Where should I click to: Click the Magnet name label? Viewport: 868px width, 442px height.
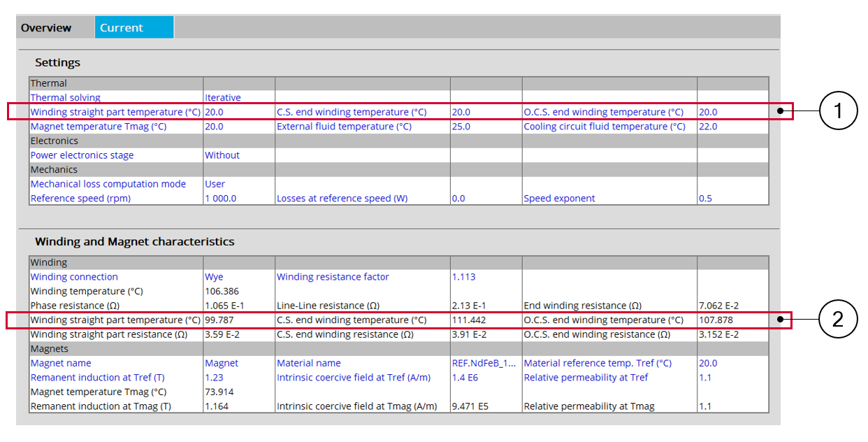(61, 364)
